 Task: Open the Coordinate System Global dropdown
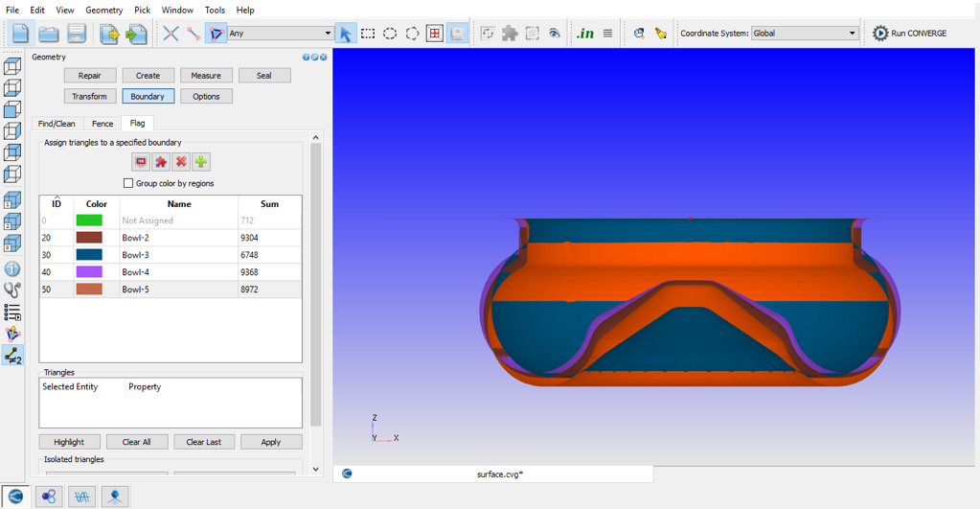804,34
